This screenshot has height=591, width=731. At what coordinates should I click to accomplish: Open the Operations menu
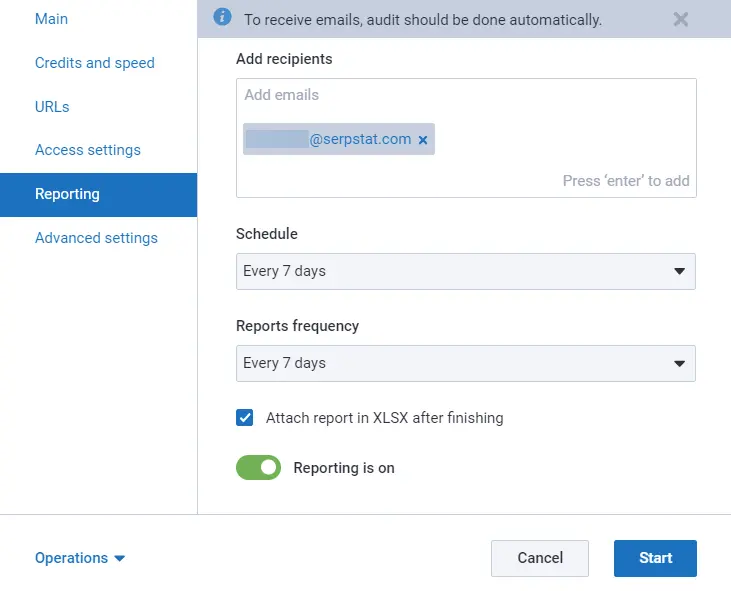pos(72,558)
